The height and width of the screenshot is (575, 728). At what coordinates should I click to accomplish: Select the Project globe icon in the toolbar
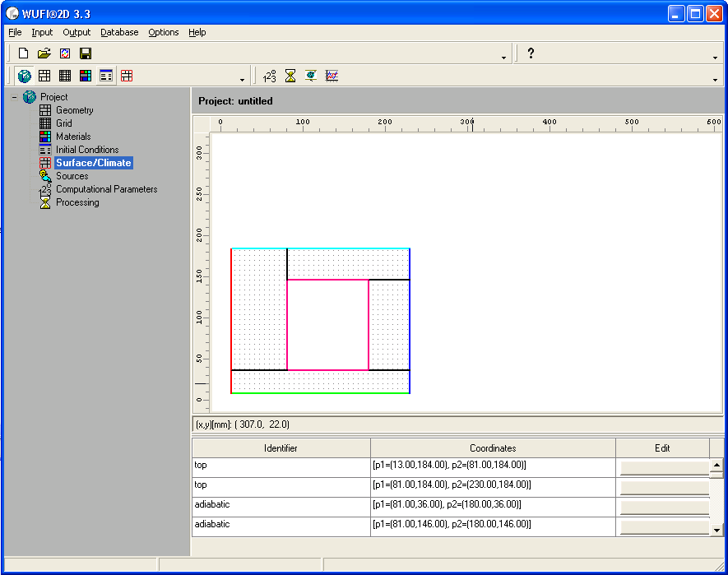[x=24, y=75]
